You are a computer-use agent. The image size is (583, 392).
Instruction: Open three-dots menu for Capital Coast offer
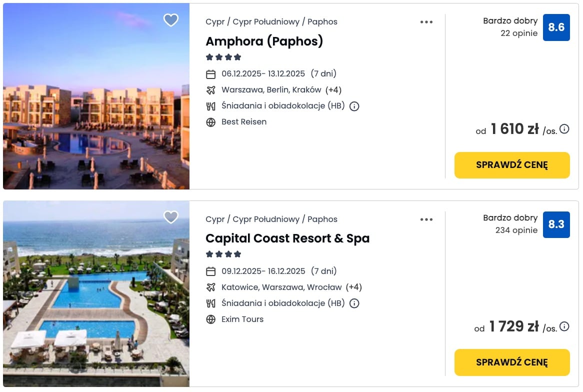point(426,219)
